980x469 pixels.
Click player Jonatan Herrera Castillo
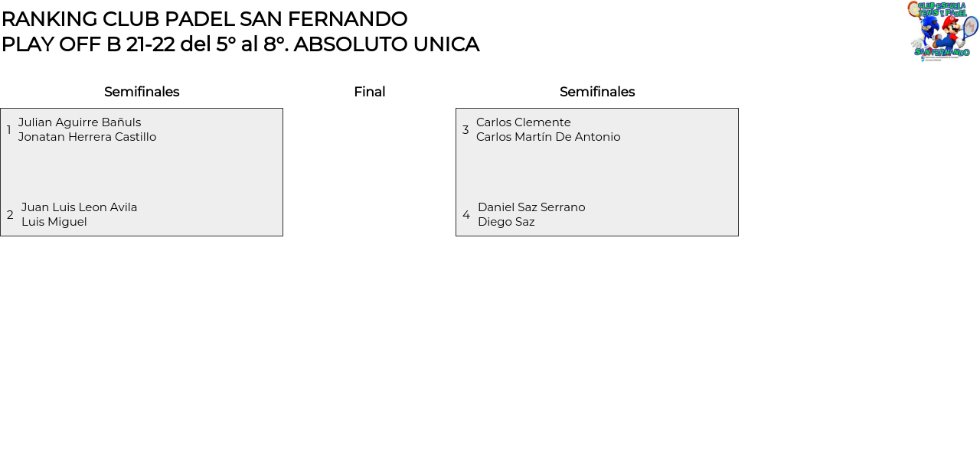click(87, 137)
